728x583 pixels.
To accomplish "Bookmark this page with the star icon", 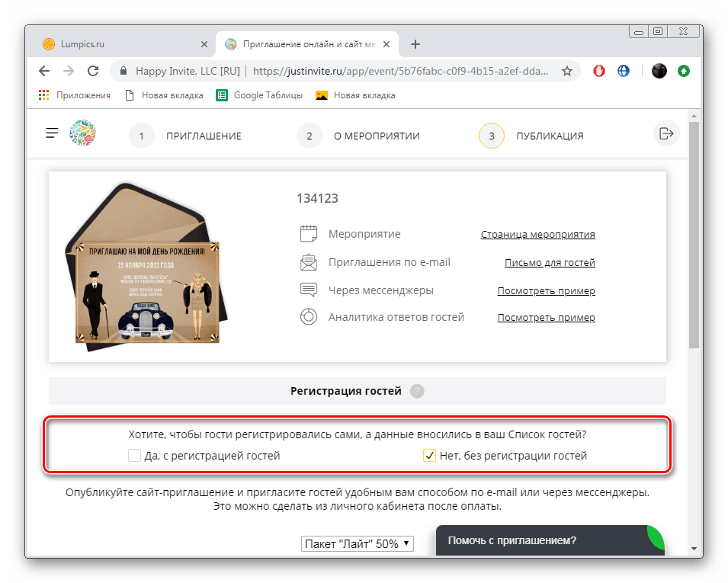I will click(x=567, y=71).
